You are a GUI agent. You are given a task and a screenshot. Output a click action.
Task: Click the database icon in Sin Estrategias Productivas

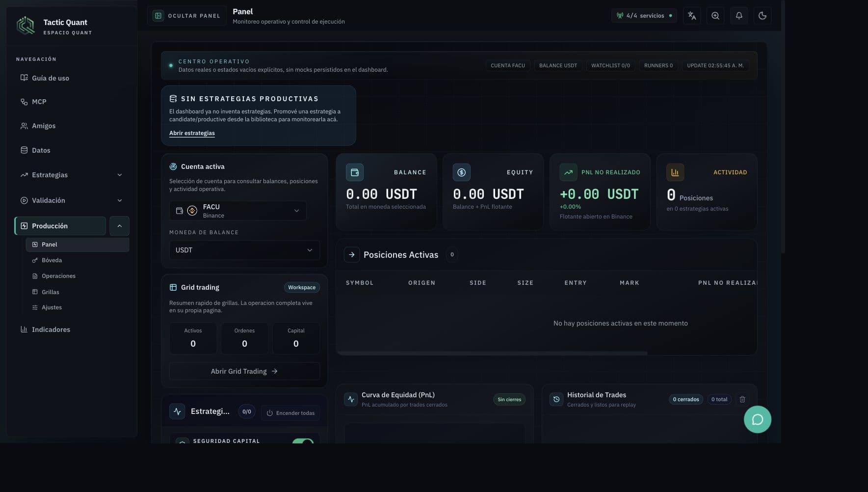[173, 99]
